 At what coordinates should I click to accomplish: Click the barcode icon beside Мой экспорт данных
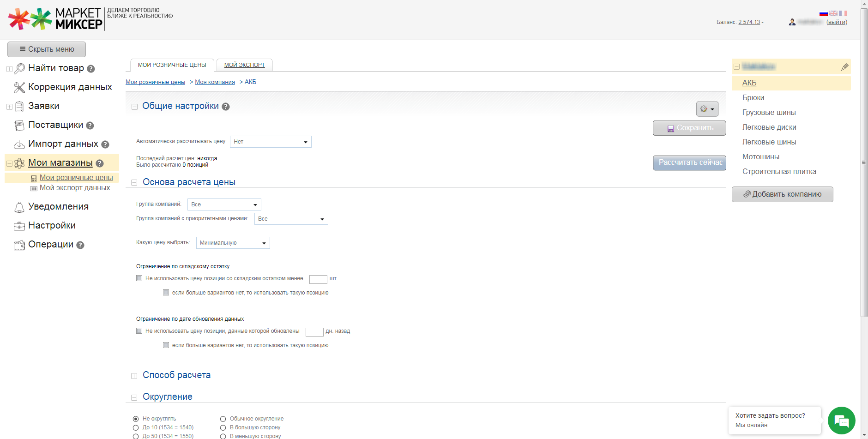click(x=34, y=188)
